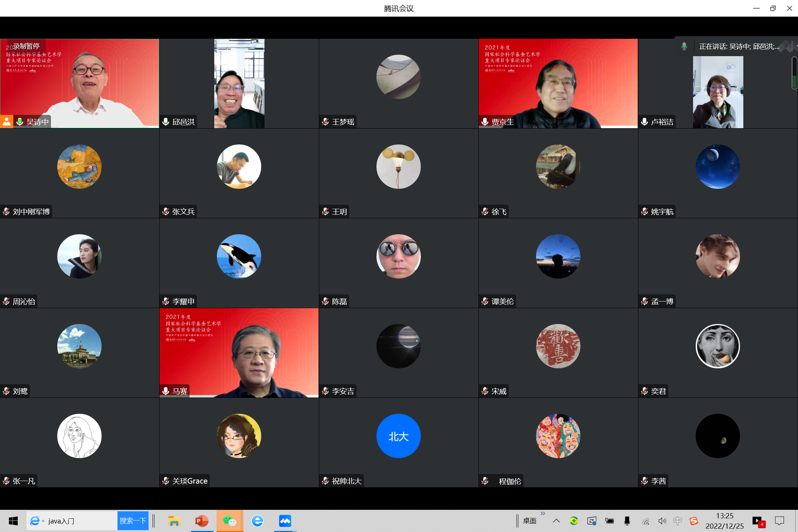Click 邱邑洪's microphone icon
This screenshot has height=532, width=798.
tap(166, 122)
